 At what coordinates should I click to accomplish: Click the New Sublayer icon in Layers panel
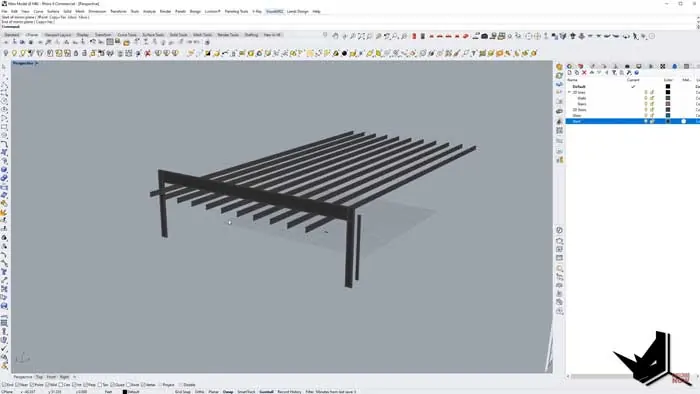coord(577,73)
